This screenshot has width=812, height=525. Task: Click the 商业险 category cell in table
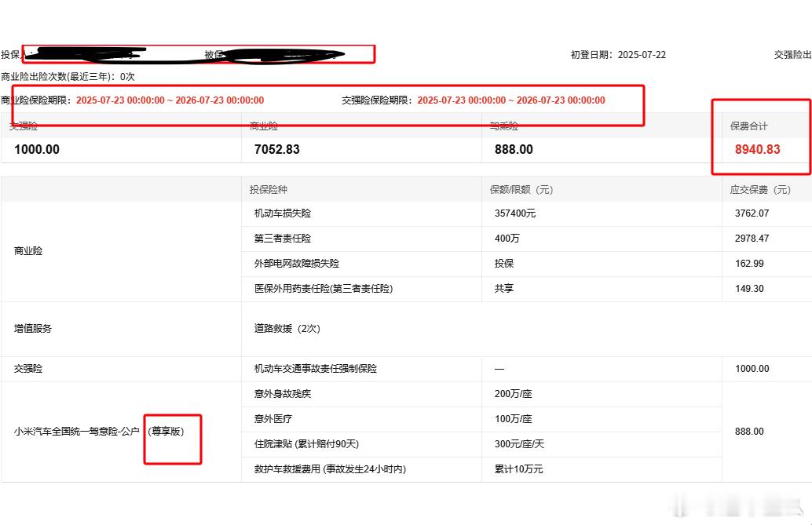click(28, 251)
